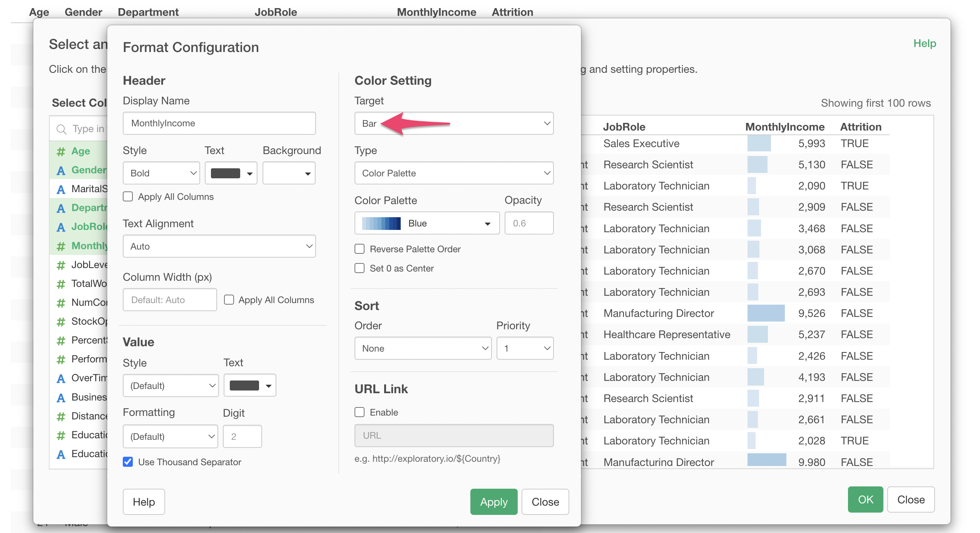This screenshot has width=980, height=533.
Task: Click the search magnifier icon in column list
Action: coord(61,129)
